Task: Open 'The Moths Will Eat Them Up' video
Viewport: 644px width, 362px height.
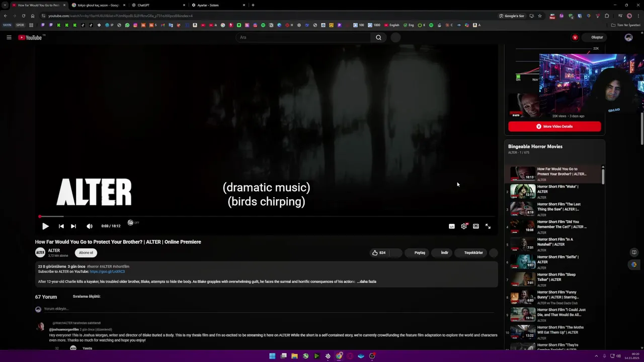Action: [x=553, y=332]
